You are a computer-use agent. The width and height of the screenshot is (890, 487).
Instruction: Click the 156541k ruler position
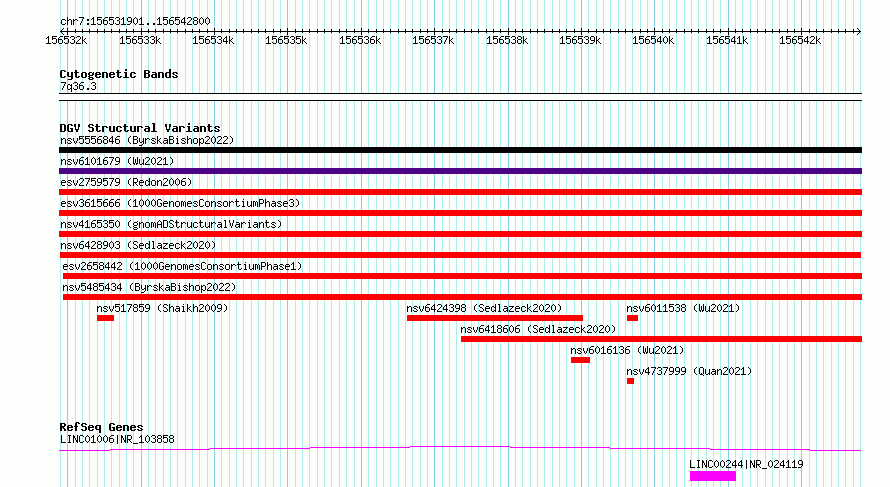[728, 40]
